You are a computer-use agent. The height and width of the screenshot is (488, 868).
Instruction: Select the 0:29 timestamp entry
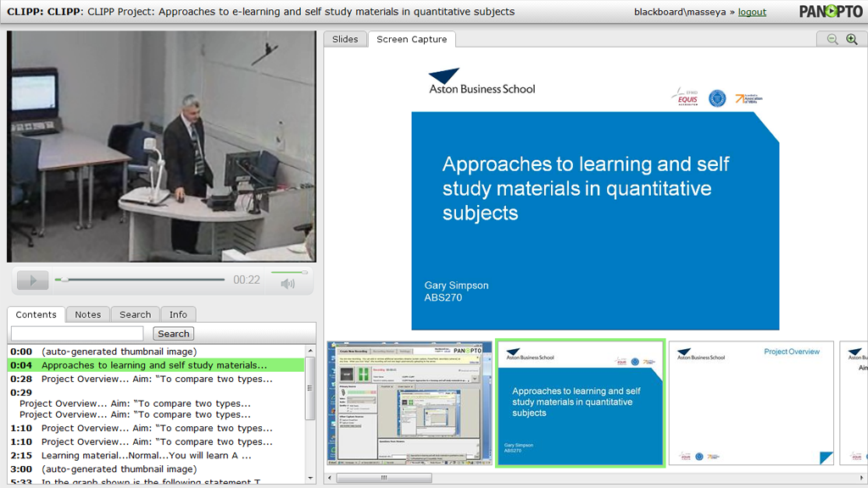21,392
